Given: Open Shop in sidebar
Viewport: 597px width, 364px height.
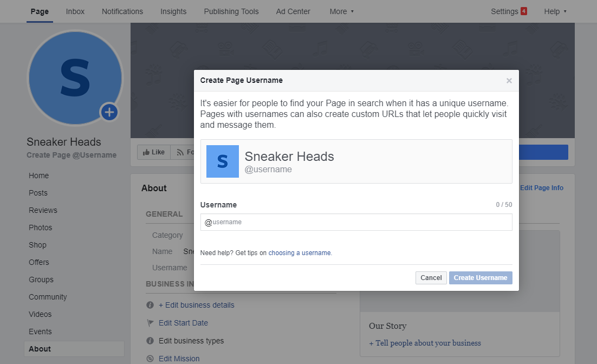Looking at the screenshot, I should click(x=38, y=245).
